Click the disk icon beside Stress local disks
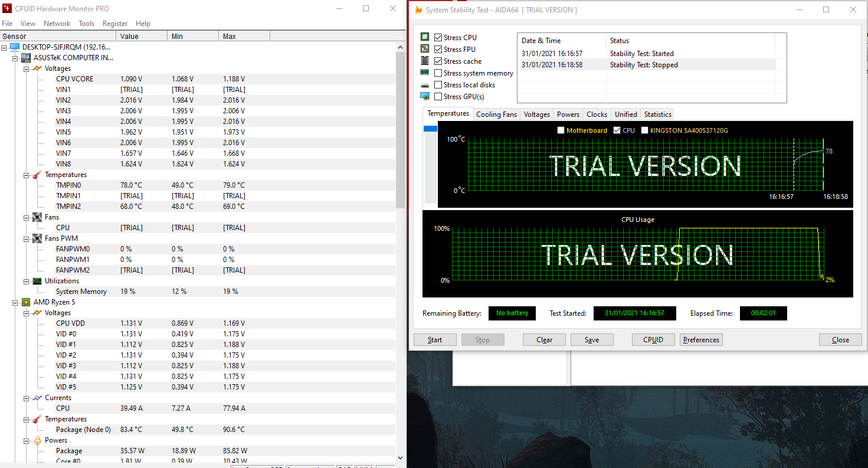The height and width of the screenshot is (468, 868). [x=425, y=85]
